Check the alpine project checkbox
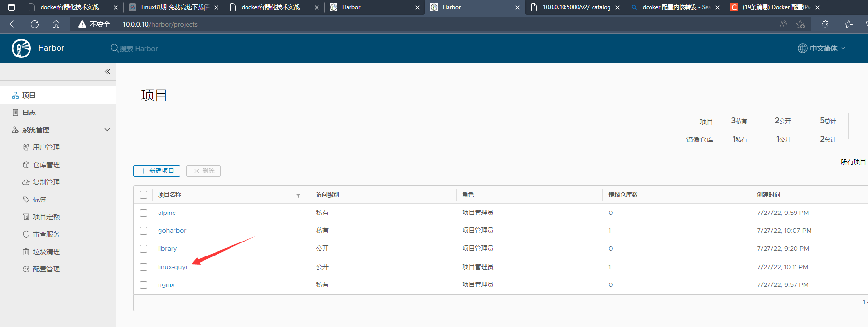Image resolution: width=868 pixels, height=327 pixels. tap(144, 213)
